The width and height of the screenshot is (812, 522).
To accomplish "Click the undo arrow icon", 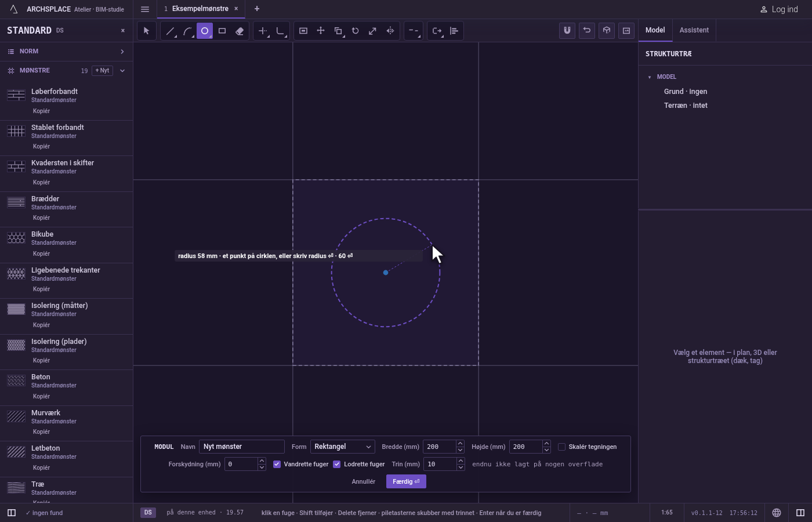I will click(587, 30).
